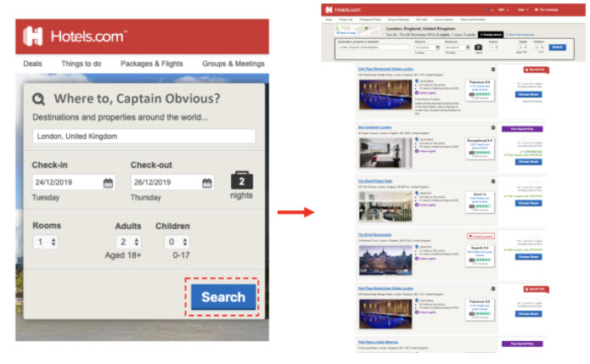Click Search button in results search bar
590x364 pixels.
(557, 48)
